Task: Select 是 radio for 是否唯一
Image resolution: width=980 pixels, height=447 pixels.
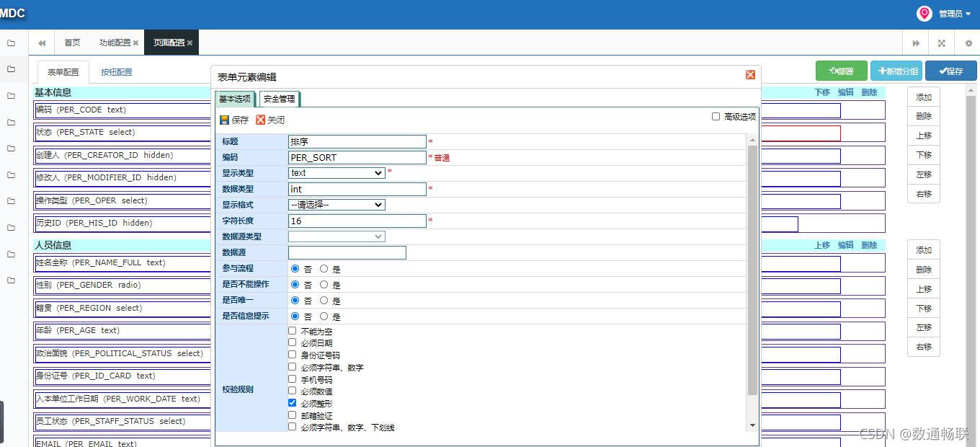Action: coord(324,300)
